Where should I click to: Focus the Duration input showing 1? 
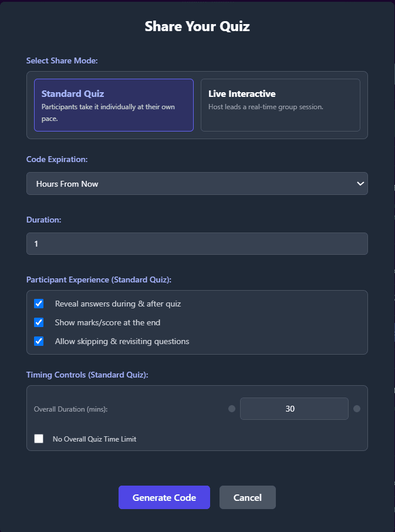point(197,244)
